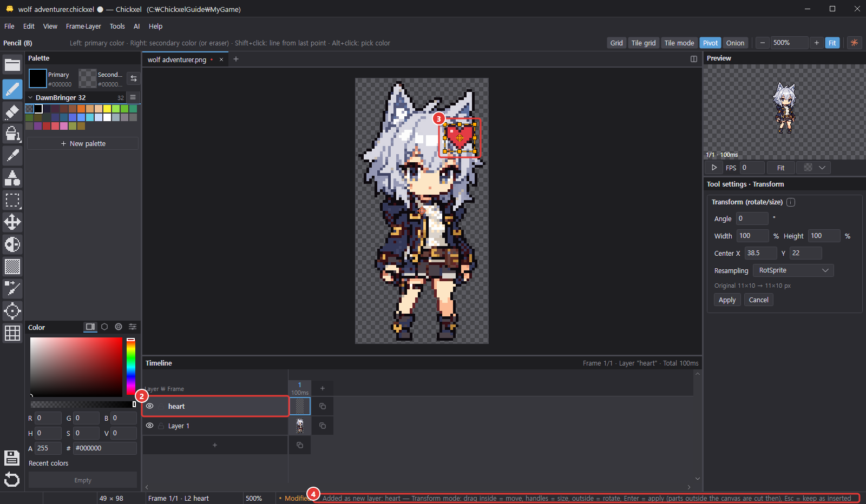This screenshot has height=504, width=866.
Task: Click the orange asterisk icon in top bar
Action: point(855,43)
